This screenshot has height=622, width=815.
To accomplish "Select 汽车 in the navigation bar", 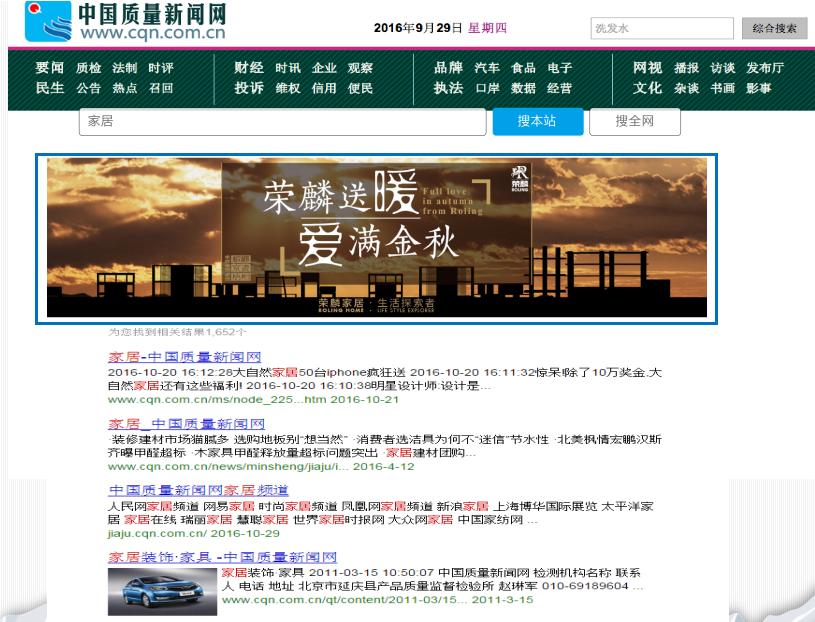I will click(x=487, y=68).
